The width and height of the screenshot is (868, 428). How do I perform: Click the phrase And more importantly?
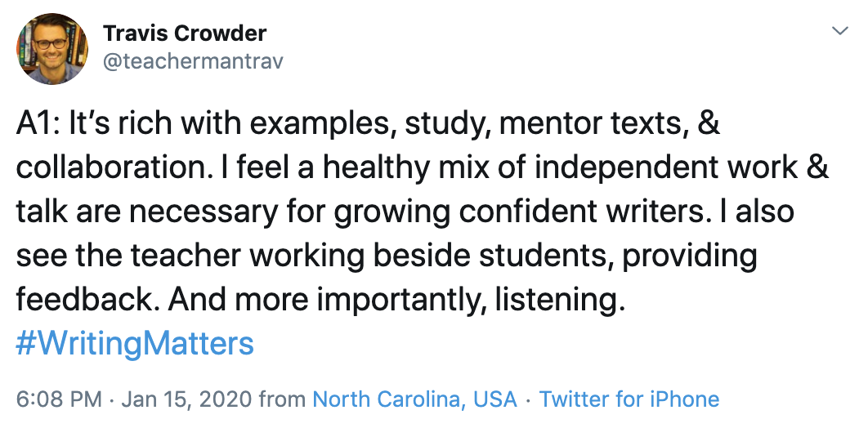325,301
